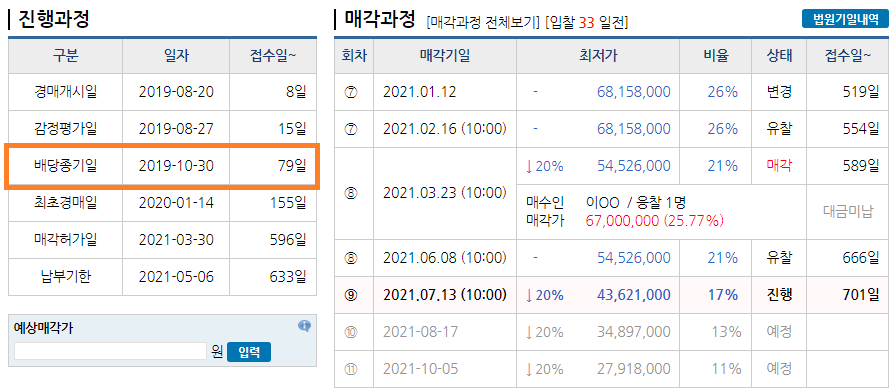Select the 배당종기일 cell

click(65, 166)
